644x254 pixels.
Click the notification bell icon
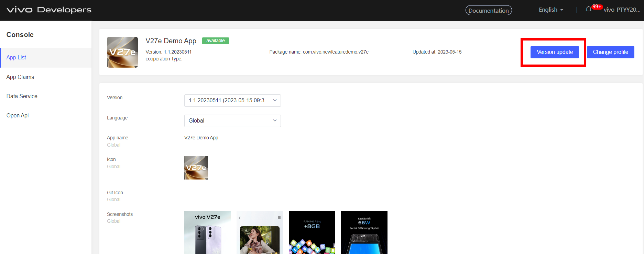[588, 10]
